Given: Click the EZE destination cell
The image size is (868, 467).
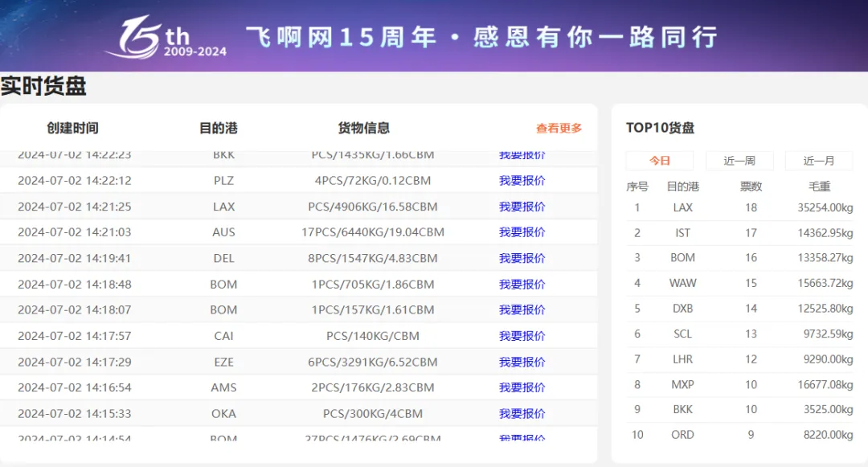Looking at the screenshot, I should pos(223,362).
